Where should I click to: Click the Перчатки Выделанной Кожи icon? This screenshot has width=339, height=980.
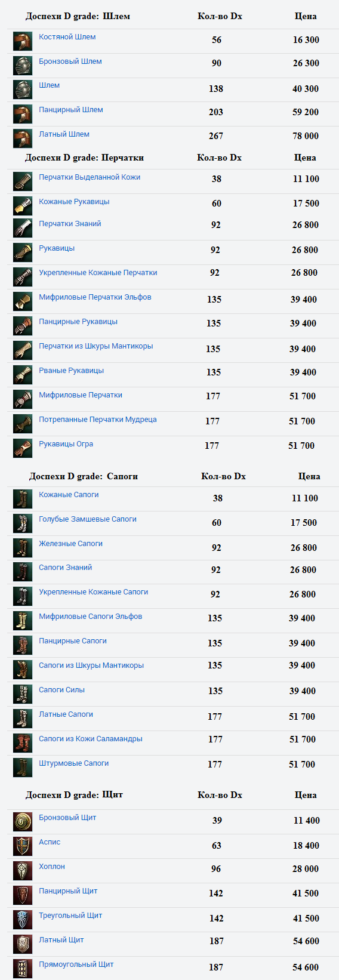coord(23,181)
